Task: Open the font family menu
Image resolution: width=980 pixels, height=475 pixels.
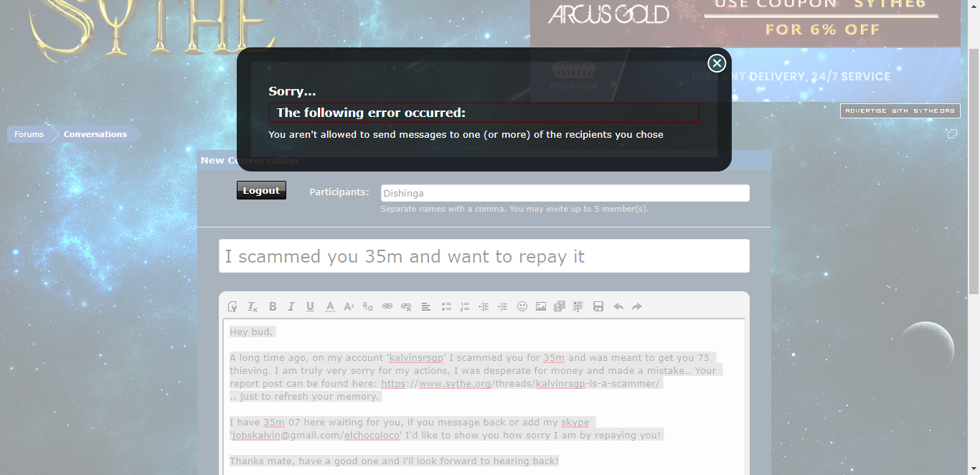Action: point(367,306)
